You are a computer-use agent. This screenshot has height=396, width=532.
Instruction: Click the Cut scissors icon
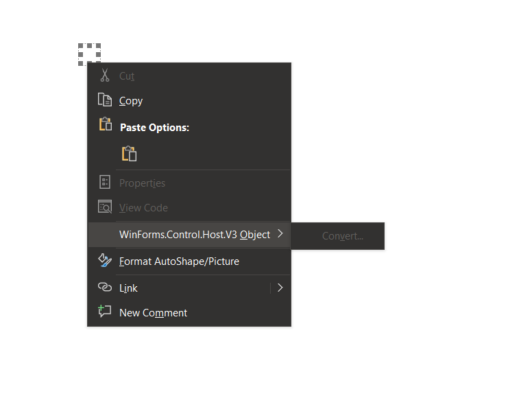[x=105, y=75]
